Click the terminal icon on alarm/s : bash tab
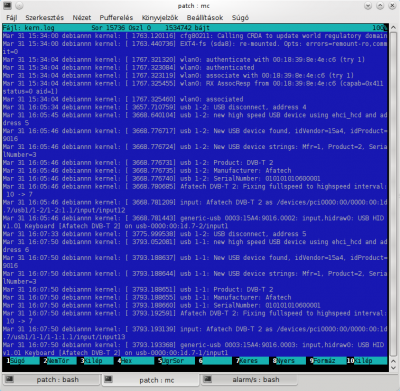The height and width of the screenshot is (391, 400). [208, 379]
